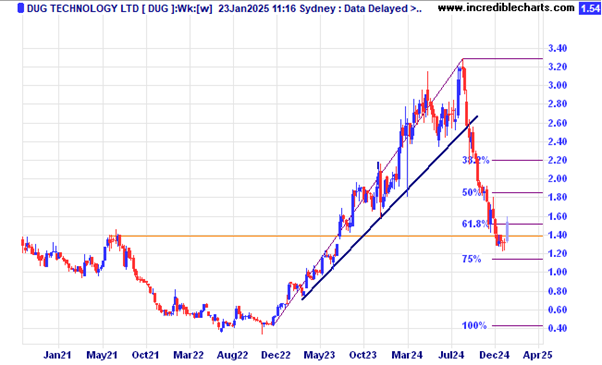Click the 2.40 price axis label

click(557, 142)
